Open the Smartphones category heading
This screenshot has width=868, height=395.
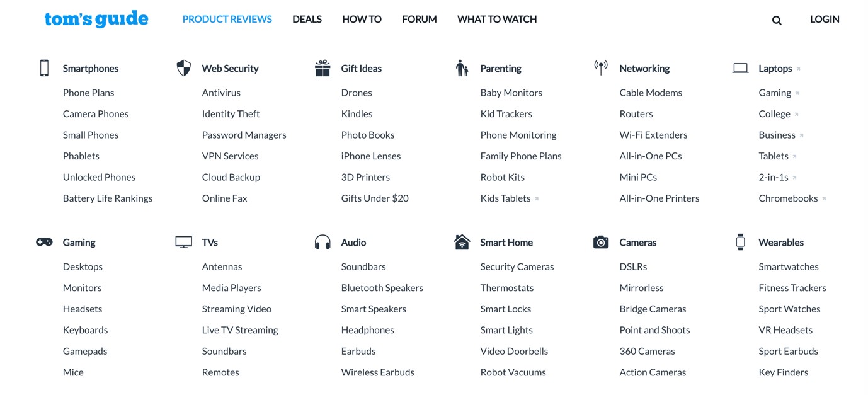click(x=91, y=68)
